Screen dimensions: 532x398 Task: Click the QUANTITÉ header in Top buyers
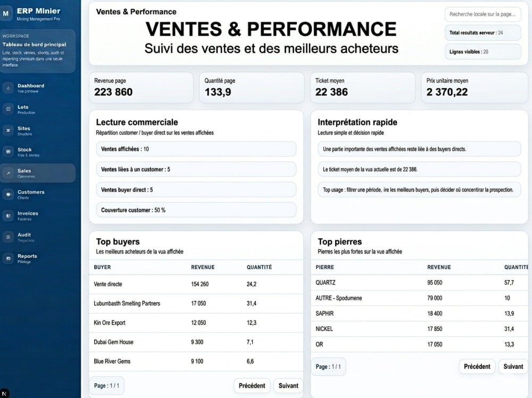[x=259, y=267]
